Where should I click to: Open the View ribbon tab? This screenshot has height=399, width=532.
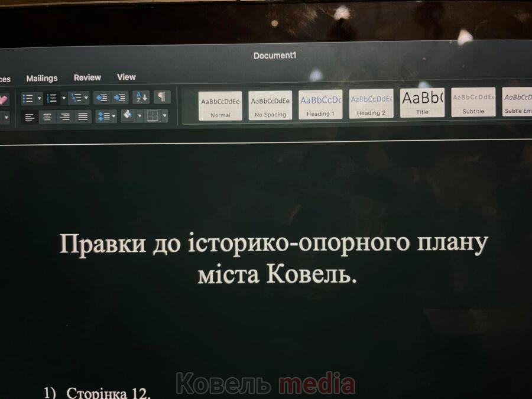click(x=126, y=77)
